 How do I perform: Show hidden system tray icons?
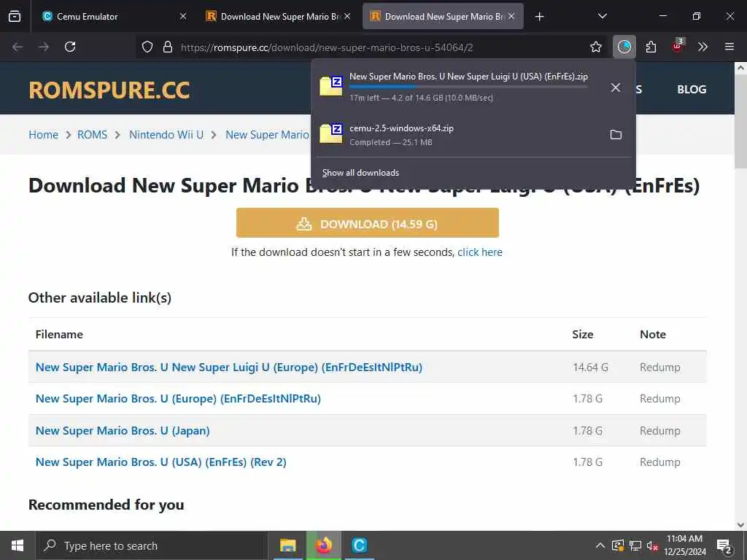click(x=600, y=545)
